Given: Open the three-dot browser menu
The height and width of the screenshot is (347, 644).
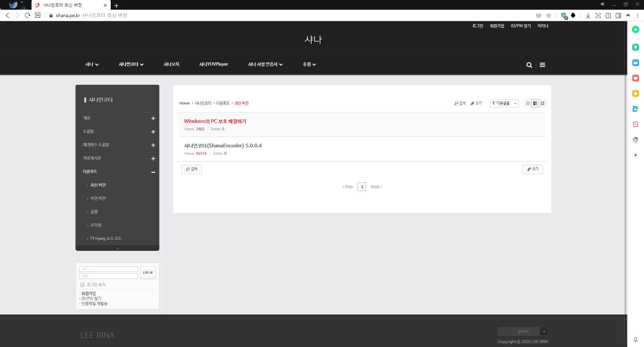Looking at the screenshot, I should coord(638,15).
